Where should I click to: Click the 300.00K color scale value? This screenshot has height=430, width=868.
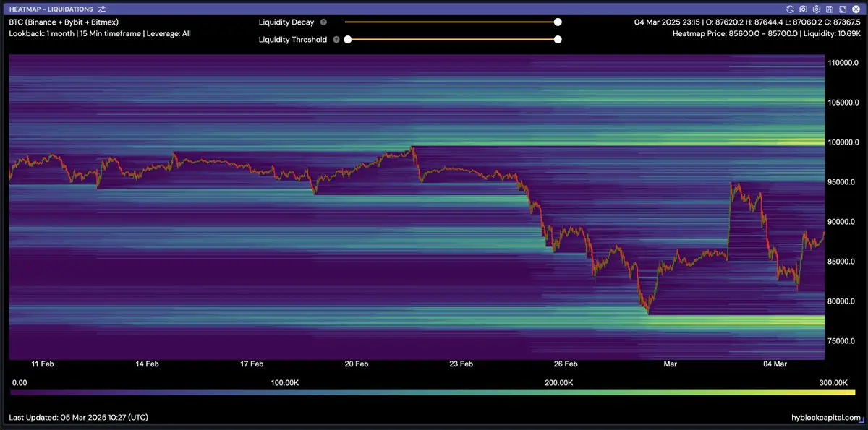click(833, 382)
